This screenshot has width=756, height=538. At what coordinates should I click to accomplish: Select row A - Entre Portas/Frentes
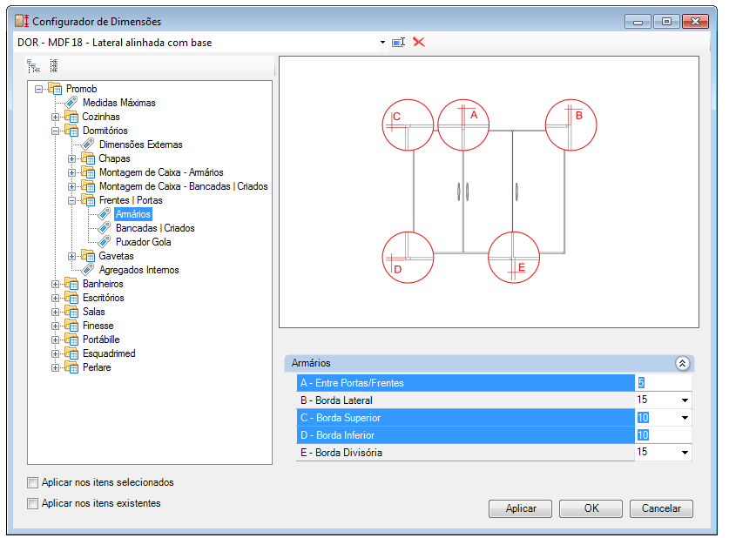tap(465, 383)
